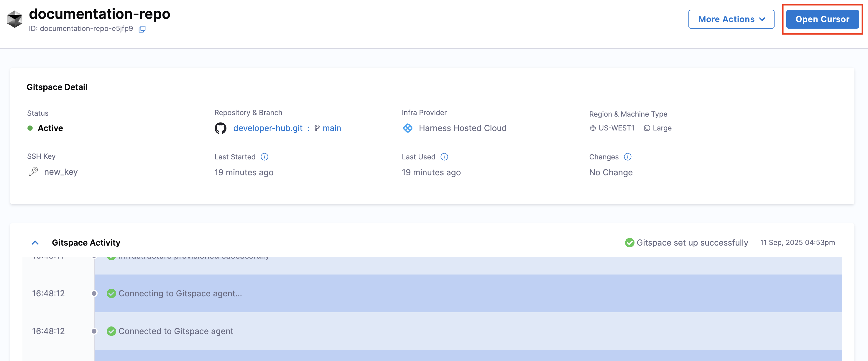Click the Open Cursor button
Image resolution: width=868 pixels, height=361 pixels.
(x=822, y=19)
